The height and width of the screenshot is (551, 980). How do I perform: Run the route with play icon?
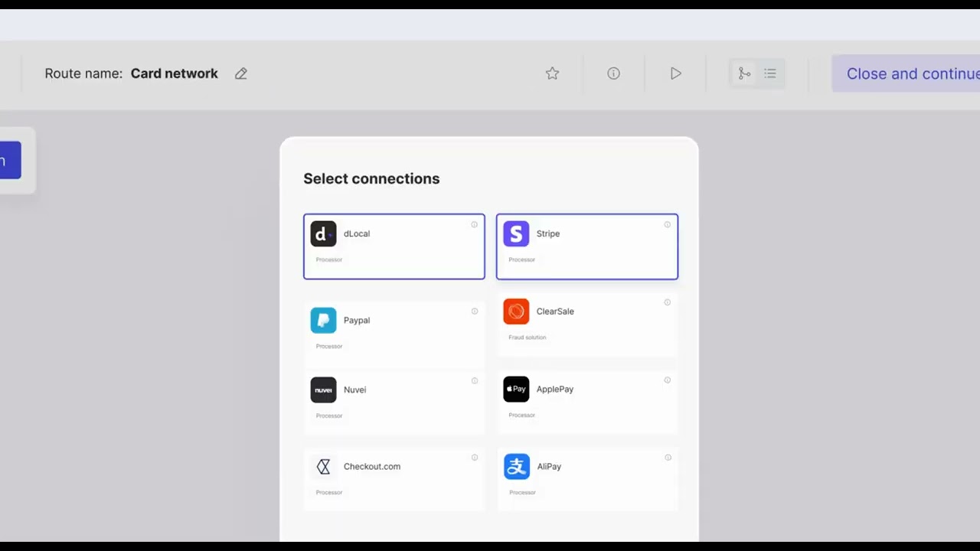[x=675, y=73]
